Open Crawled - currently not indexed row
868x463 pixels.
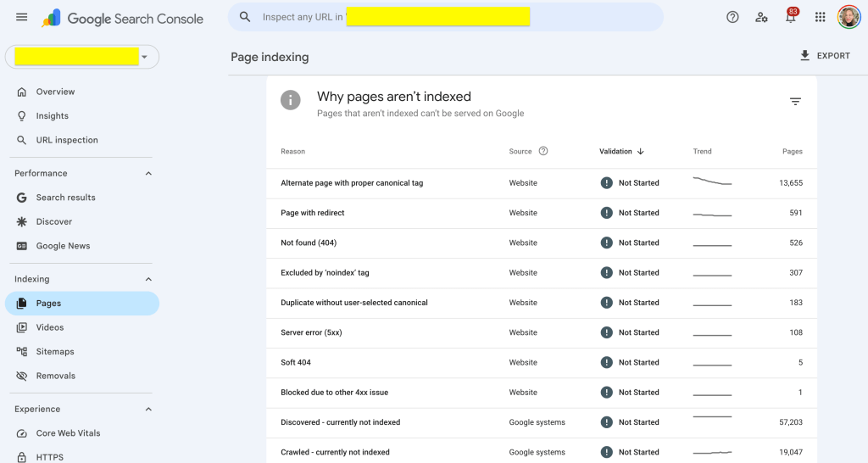(x=542, y=451)
